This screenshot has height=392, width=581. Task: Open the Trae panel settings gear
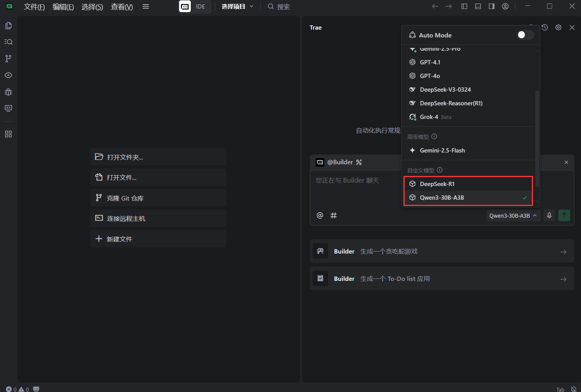click(558, 27)
